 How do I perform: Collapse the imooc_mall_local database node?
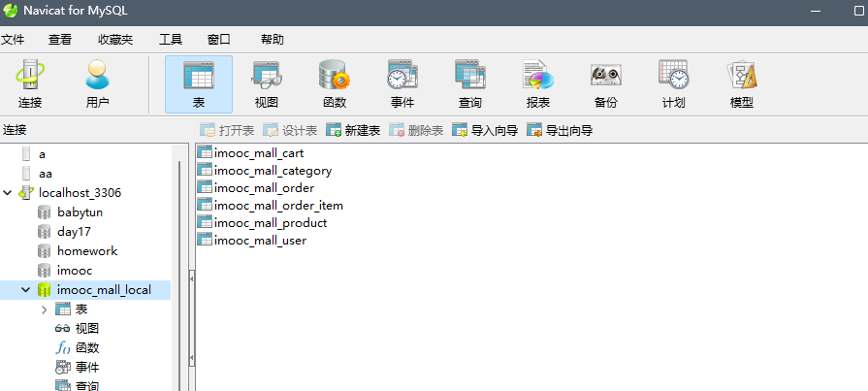pos(25,290)
